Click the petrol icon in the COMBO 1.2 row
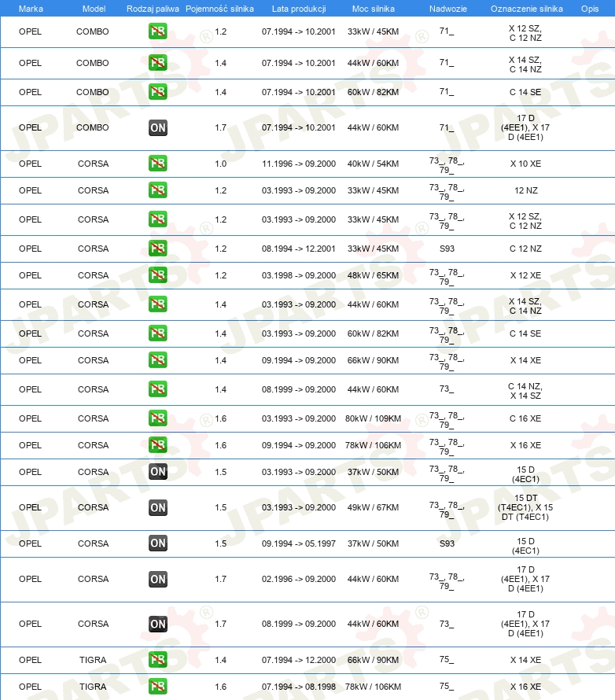The width and height of the screenshot is (615, 700). [x=157, y=31]
